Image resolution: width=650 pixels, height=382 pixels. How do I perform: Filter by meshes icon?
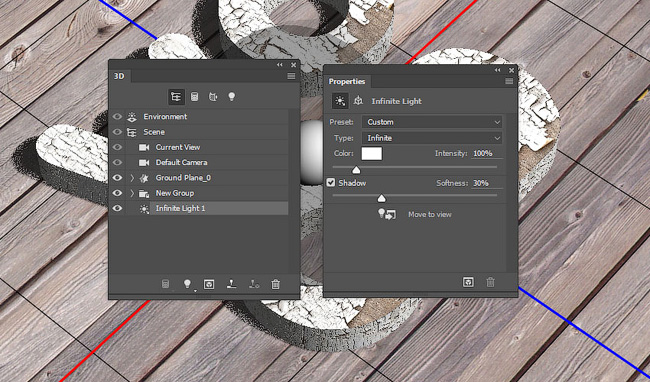[194, 97]
